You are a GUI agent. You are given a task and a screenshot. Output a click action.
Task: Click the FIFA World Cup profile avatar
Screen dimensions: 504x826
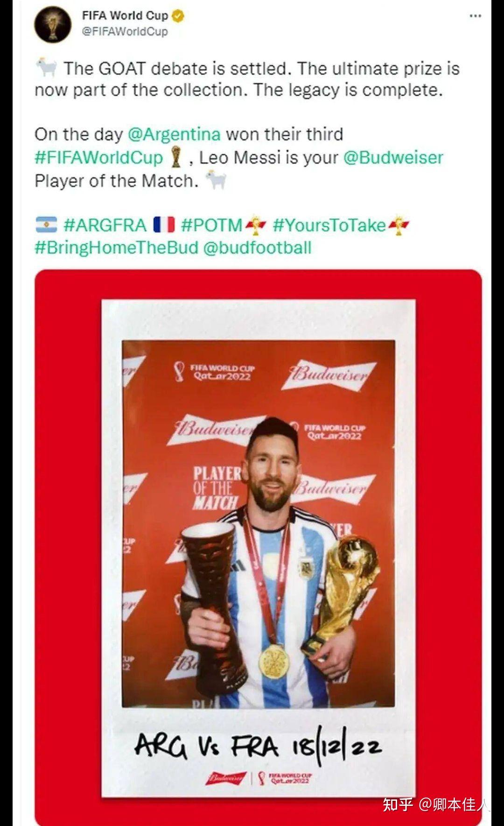[x=53, y=23]
